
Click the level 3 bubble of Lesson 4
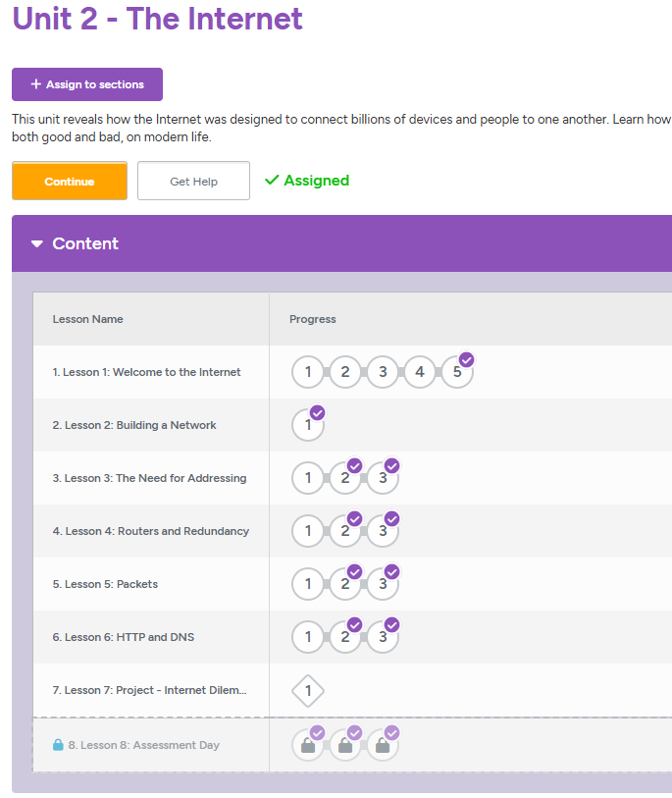point(383,531)
